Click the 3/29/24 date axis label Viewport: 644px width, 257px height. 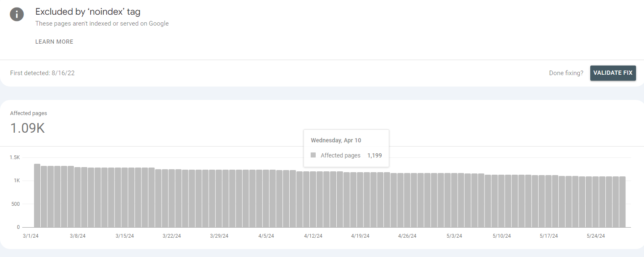click(x=219, y=236)
